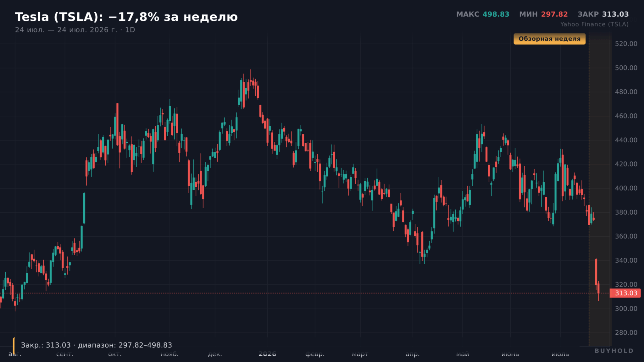Click the МИН 297.82 readout

543,14
